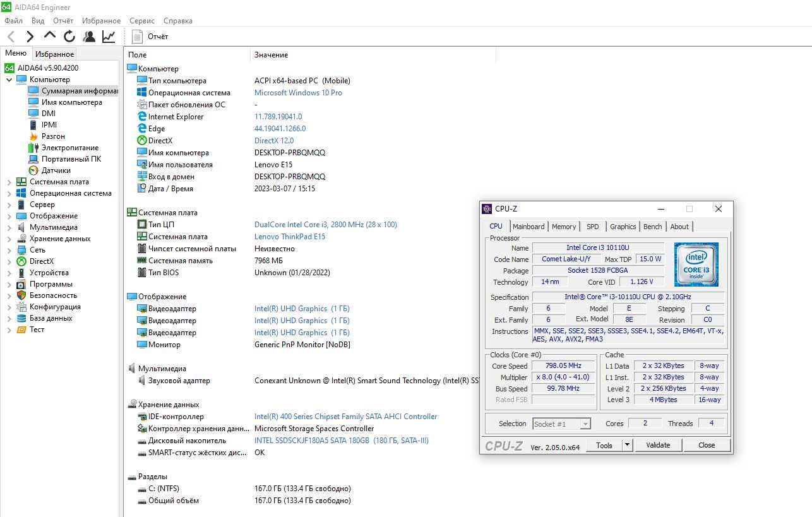Viewport: 812px width, 517px height.
Task: Click the Тест tree item
Action: pyautogui.click(x=37, y=330)
